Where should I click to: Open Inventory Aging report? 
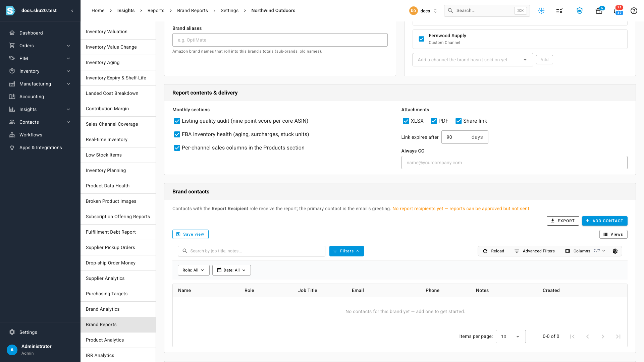tap(118, 62)
